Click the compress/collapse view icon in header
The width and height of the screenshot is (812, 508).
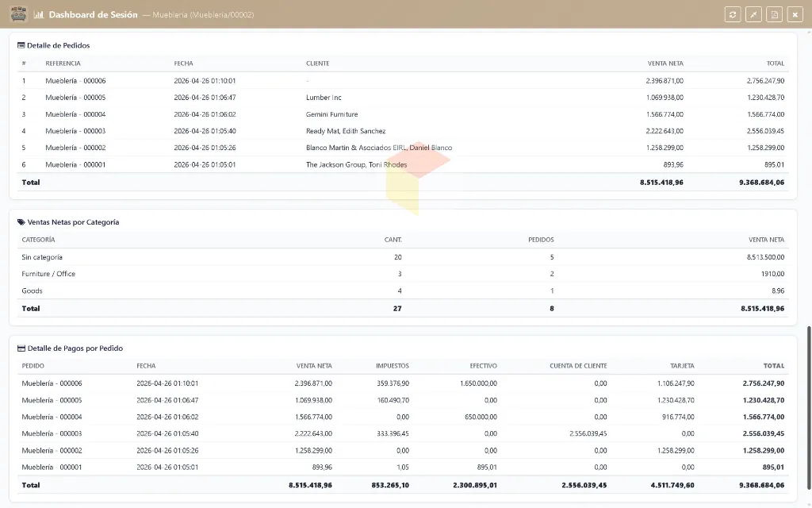753,14
